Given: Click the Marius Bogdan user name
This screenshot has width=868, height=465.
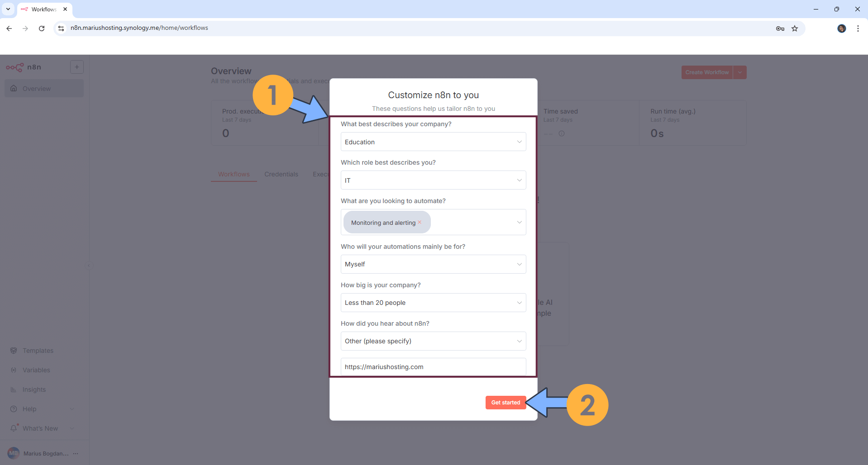Looking at the screenshot, I should [x=46, y=453].
